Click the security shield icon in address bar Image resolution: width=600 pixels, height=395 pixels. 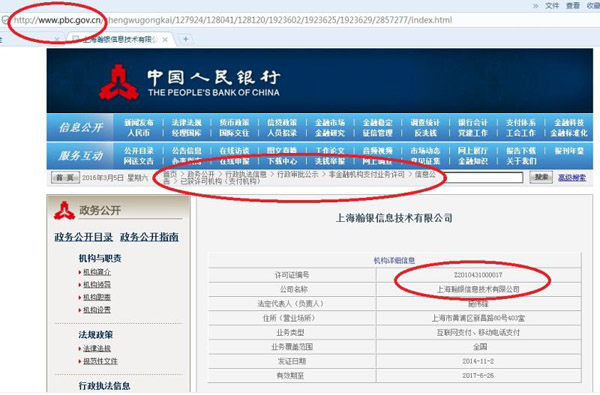[5, 20]
